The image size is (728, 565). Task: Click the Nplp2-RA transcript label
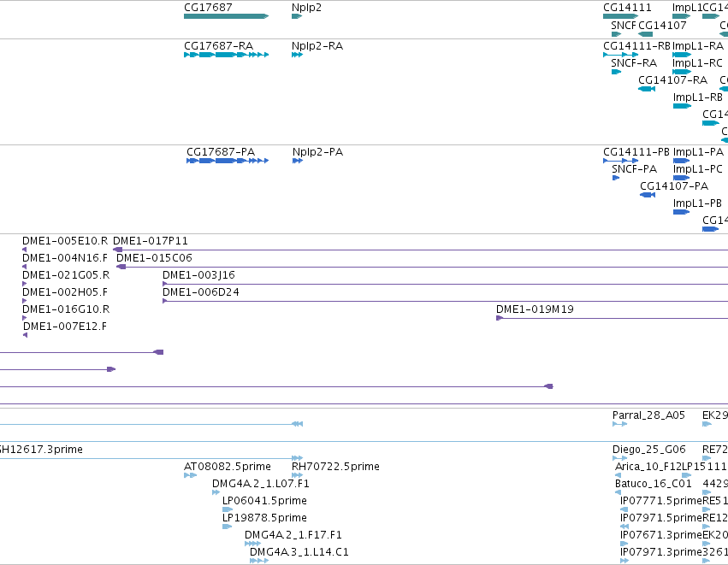(317, 46)
